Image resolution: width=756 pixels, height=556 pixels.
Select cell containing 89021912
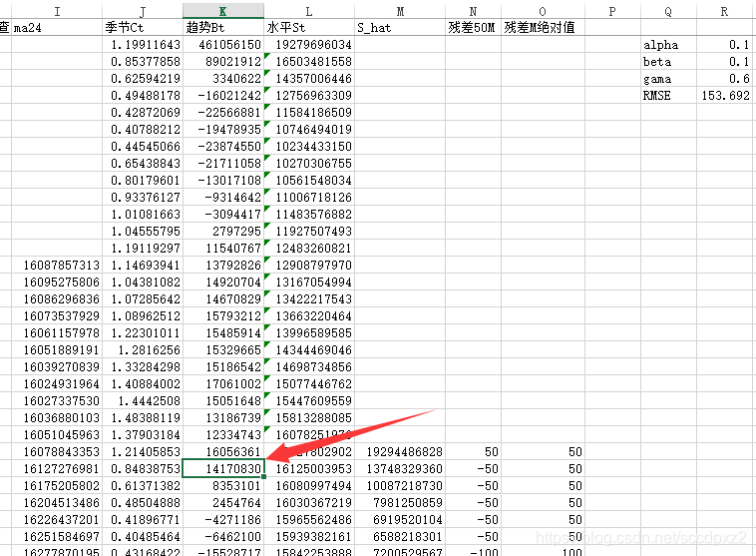tap(223, 61)
